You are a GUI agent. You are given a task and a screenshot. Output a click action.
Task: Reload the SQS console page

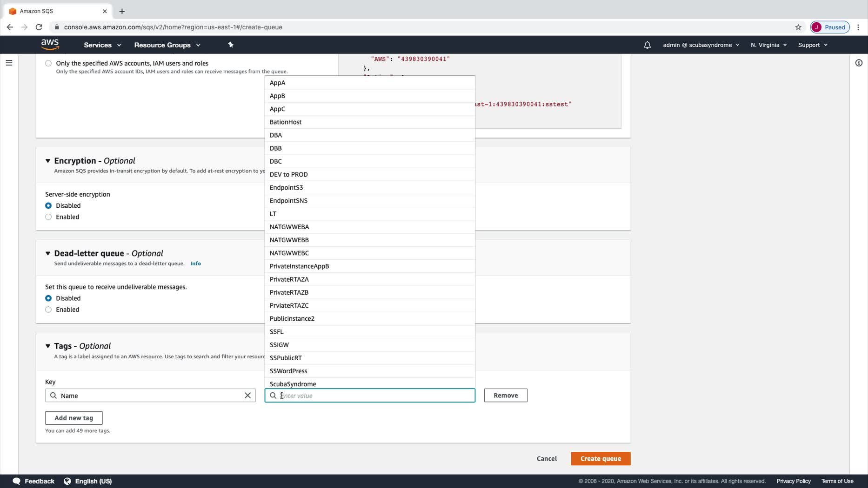39,27
